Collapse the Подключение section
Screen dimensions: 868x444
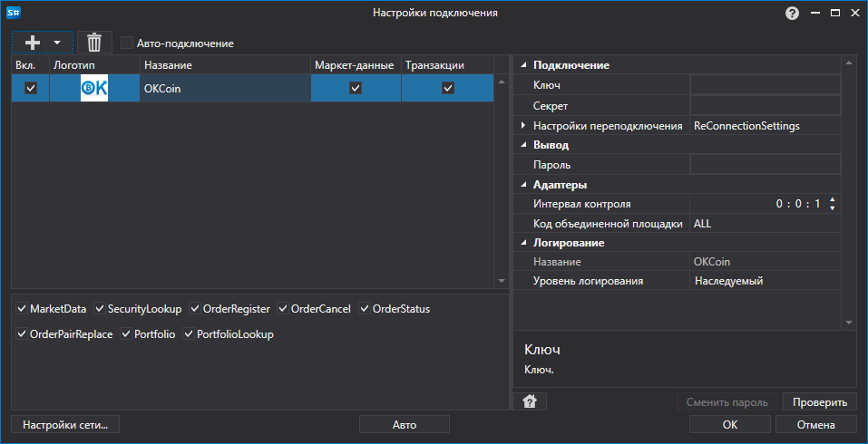(523, 65)
